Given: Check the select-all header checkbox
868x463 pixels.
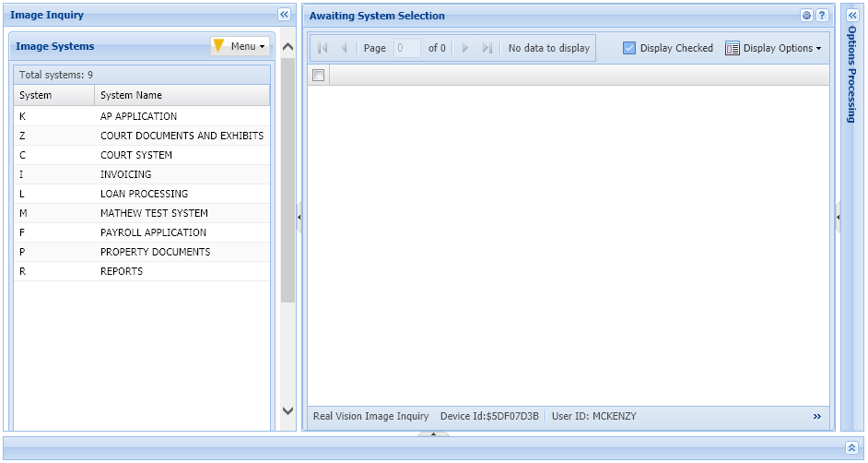Looking at the screenshot, I should [318, 76].
